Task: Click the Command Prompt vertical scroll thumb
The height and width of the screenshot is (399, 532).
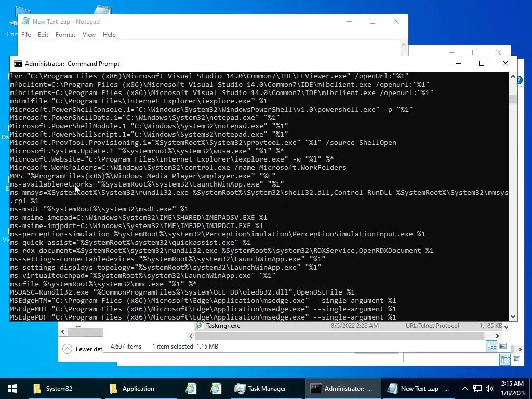Action: [513, 99]
